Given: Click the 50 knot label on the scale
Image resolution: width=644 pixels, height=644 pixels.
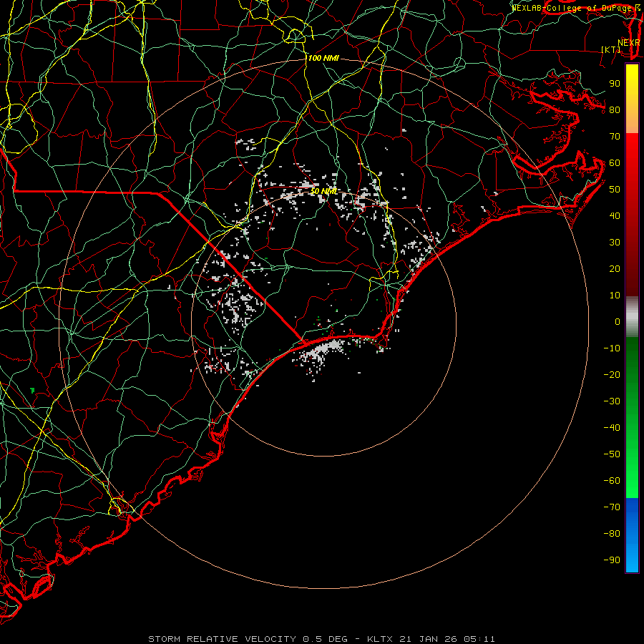Looking at the screenshot, I should point(615,190).
